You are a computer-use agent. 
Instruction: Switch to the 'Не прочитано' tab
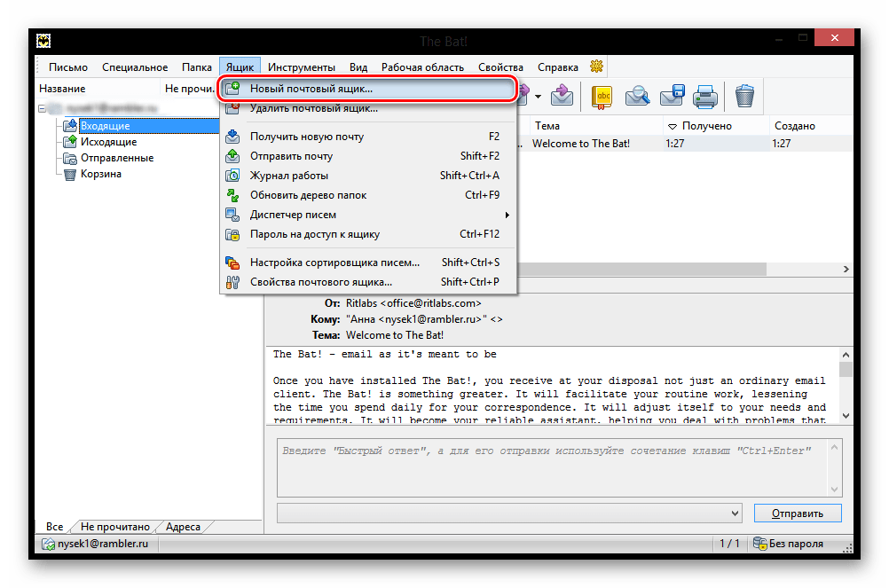point(115,527)
